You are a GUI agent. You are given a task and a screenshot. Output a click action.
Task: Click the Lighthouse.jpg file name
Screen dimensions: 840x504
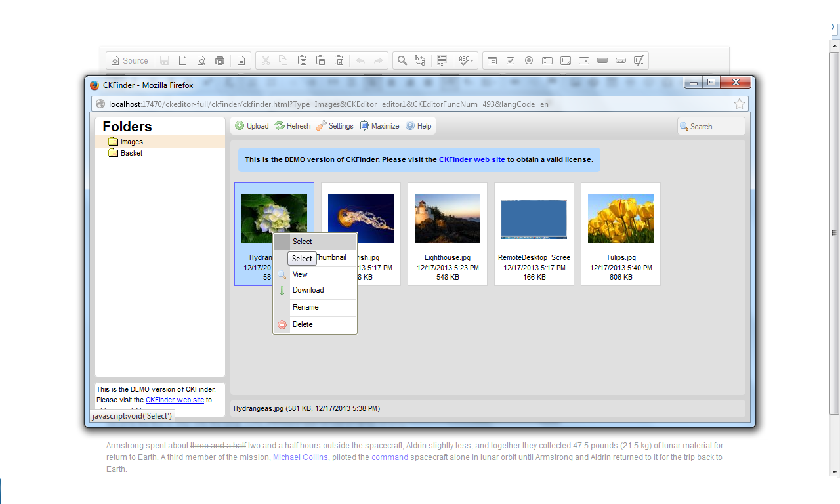pos(448,258)
